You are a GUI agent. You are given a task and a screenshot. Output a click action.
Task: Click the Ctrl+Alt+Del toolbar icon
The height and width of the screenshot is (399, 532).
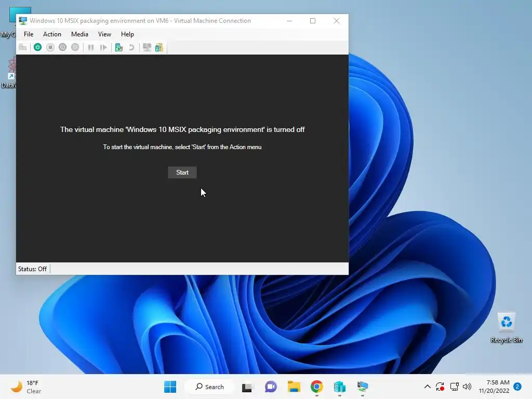pos(23,47)
